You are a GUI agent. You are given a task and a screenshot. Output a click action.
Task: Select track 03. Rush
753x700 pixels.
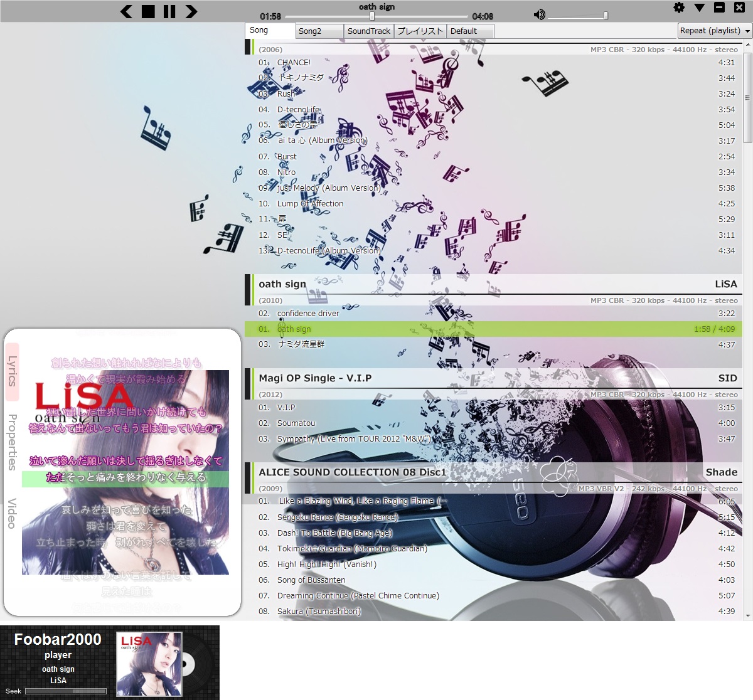493,93
